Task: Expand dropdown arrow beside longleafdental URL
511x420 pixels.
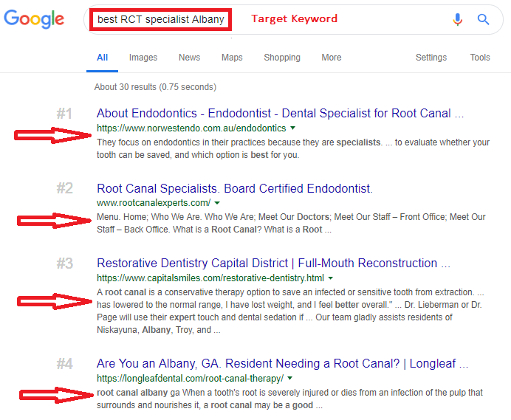Action: coord(290,378)
